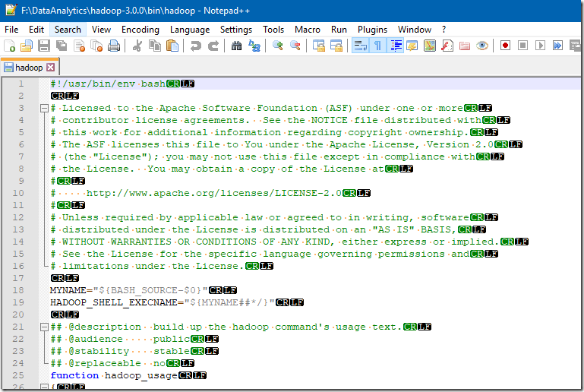Close the hadoop tab with its X
This screenshot has width=584, height=392.
(51, 68)
